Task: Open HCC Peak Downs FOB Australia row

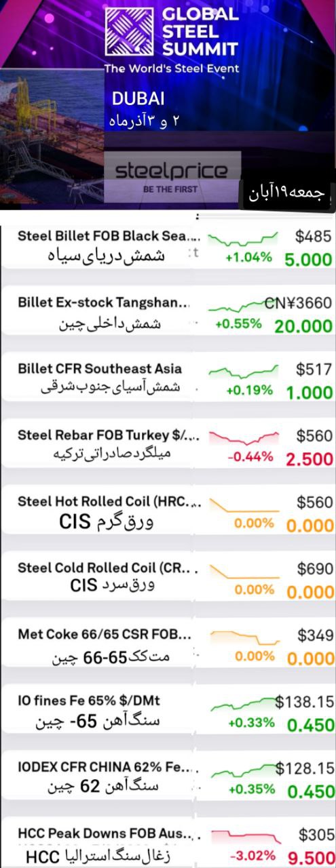Action: pyautogui.click(x=168, y=844)
